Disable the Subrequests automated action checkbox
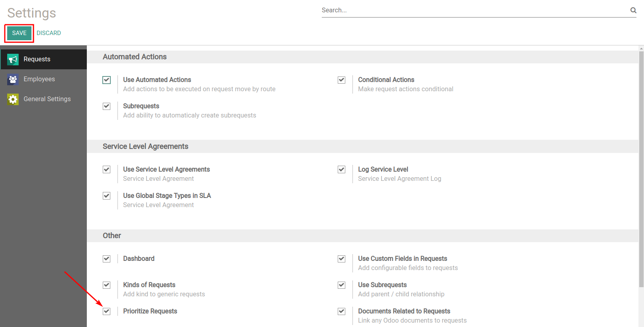 (x=106, y=106)
